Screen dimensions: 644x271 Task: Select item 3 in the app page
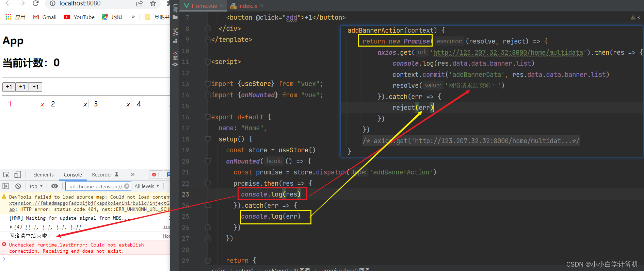96,104
